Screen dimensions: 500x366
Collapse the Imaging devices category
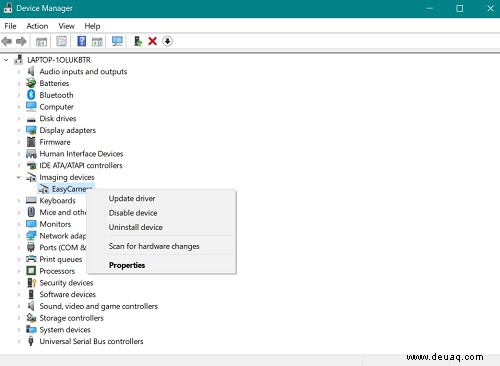19,177
